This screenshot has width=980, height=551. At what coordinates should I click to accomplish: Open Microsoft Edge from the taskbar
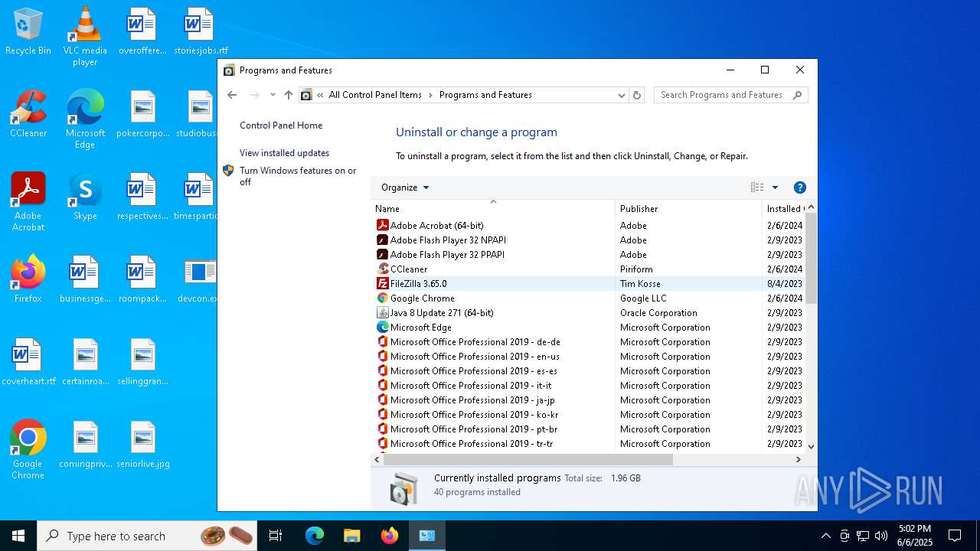(x=315, y=536)
